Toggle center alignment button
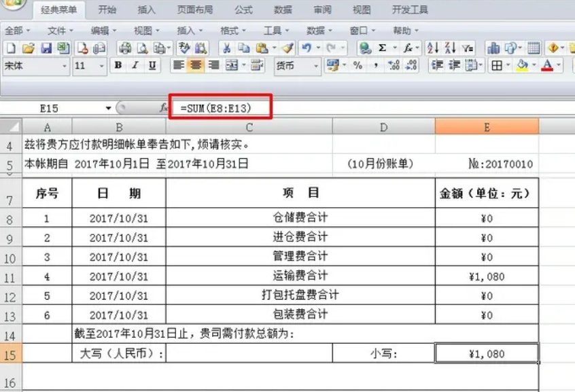 tap(196, 66)
